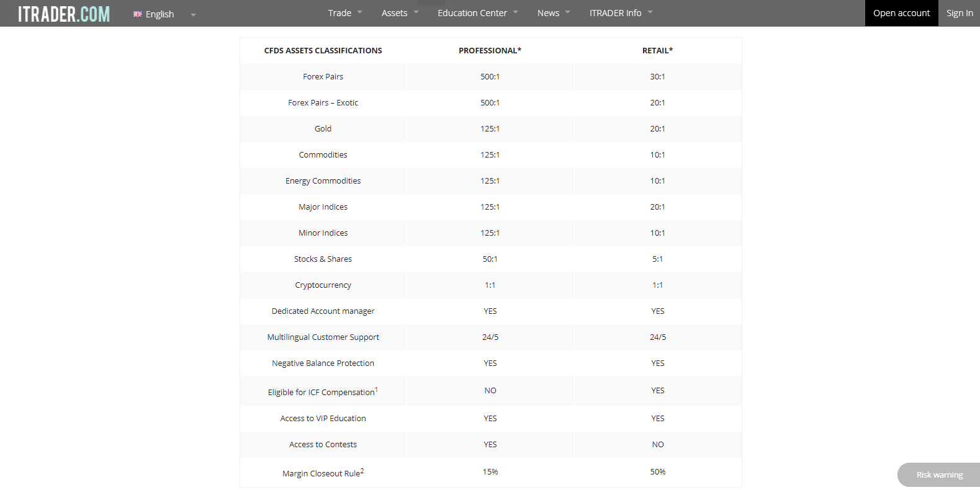Click the PROFESSIONAL* column header
The height and width of the screenshot is (490, 980).
pos(490,51)
